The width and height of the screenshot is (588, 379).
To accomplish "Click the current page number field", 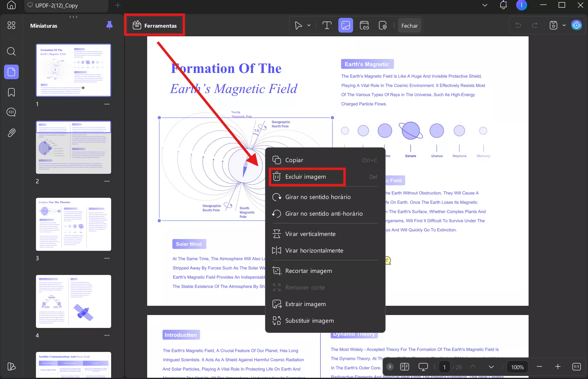I will click(x=444, y=367).
